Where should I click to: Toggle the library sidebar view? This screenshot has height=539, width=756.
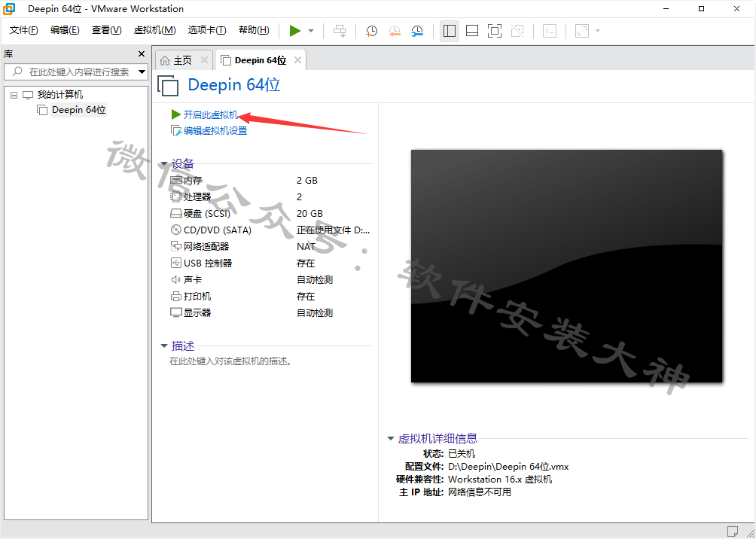pyautogui.click(x=450, y=31)
